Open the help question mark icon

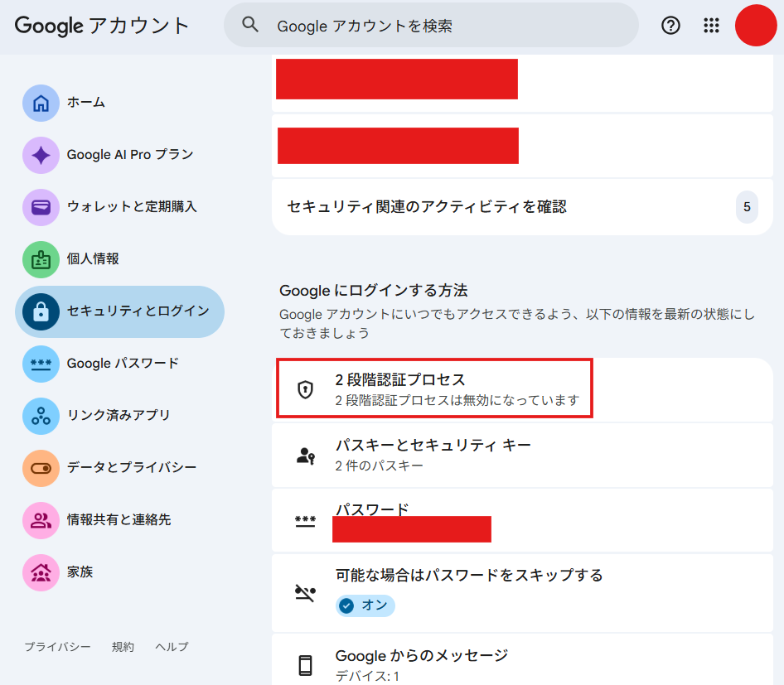670,26
